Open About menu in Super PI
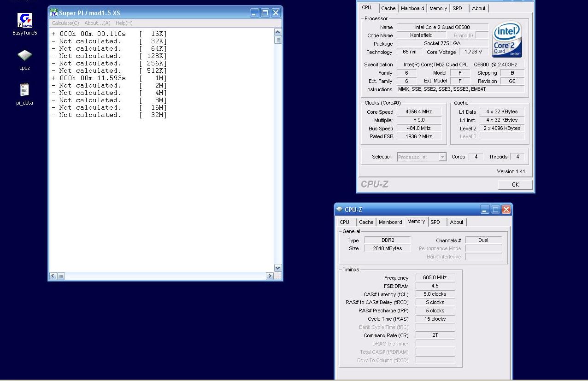 (x=97, y=23)
